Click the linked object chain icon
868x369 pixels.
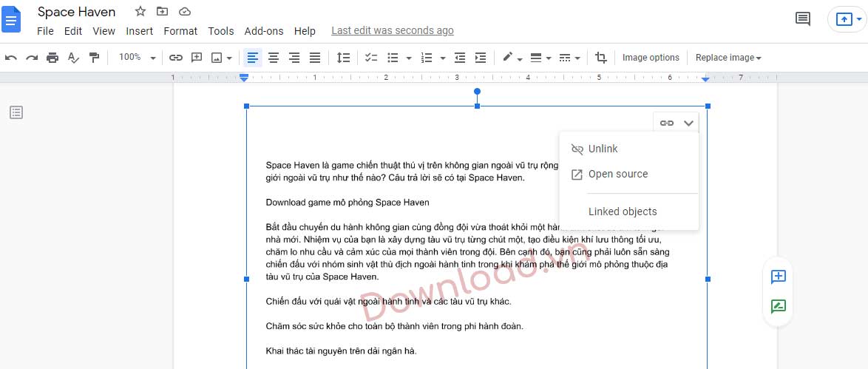(x=666, y=123)
